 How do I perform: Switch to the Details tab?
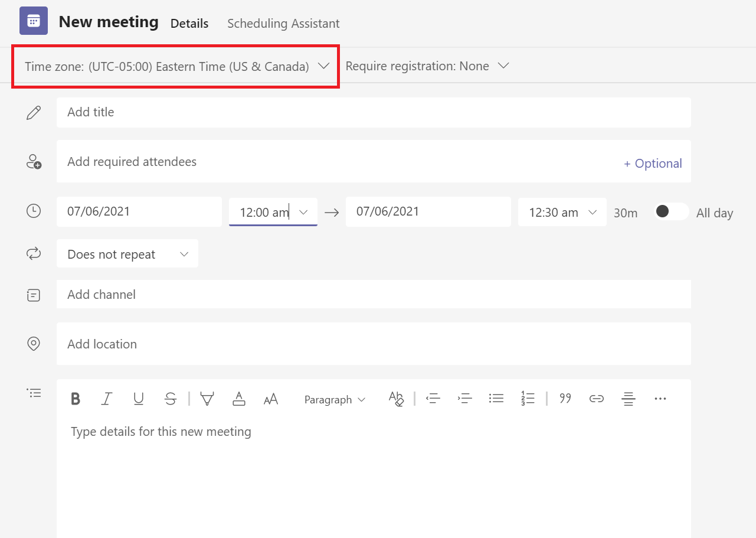tap(189, 24)
